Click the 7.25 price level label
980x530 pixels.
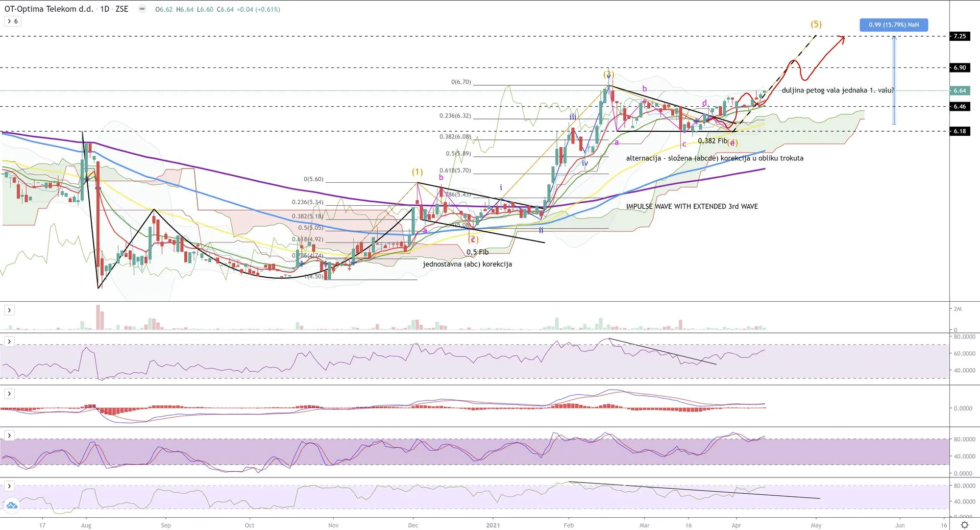pyautogui.click(x=960, y=36)
